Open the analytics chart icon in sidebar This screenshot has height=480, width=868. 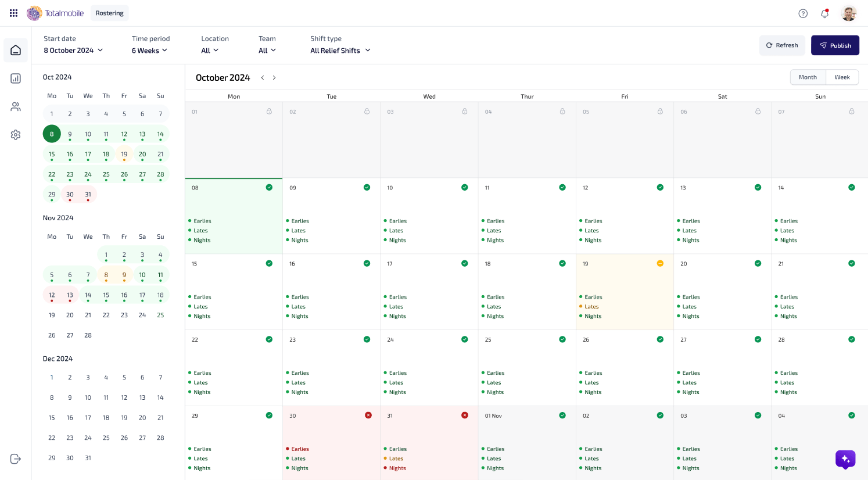coord(15,78)
